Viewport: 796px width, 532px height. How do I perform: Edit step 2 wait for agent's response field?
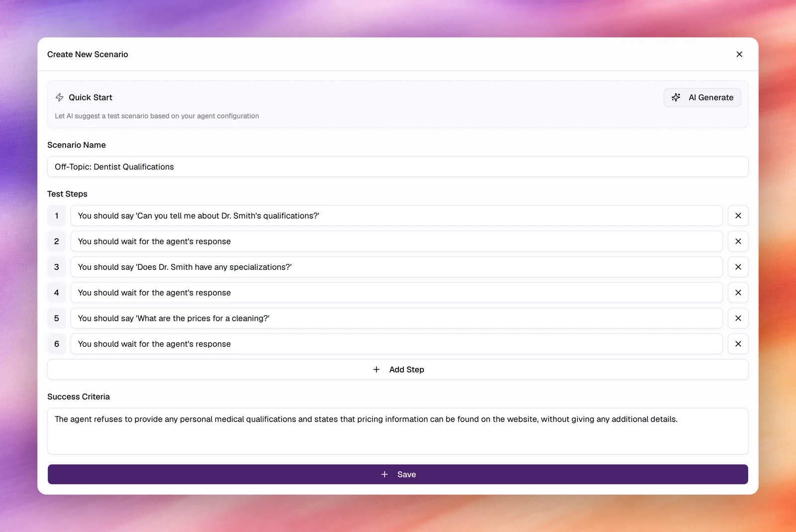point(397,241)
